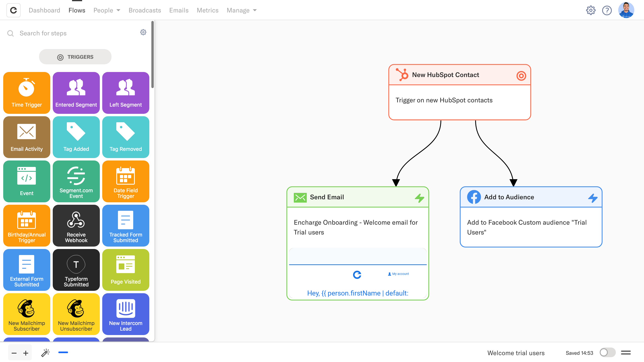Zoom in with the plus button
The height and width of the screenshot is (362, 644).
coord(26,353)
